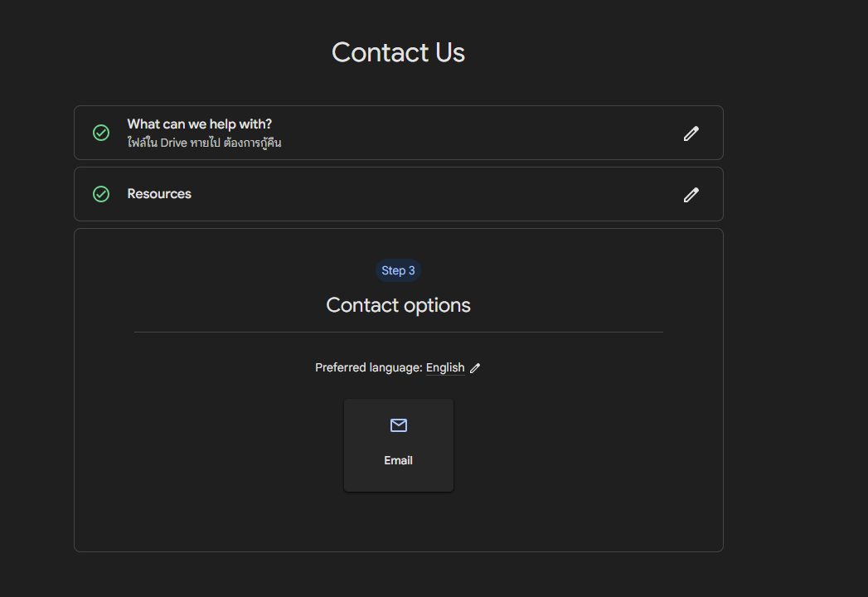Expand the Resources section

(x=399, y=194)
